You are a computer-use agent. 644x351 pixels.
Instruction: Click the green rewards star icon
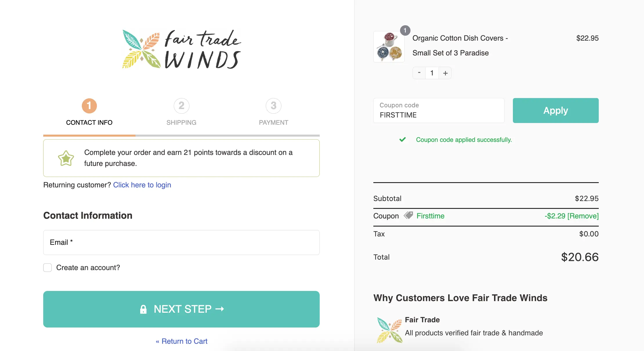point(66,158)
